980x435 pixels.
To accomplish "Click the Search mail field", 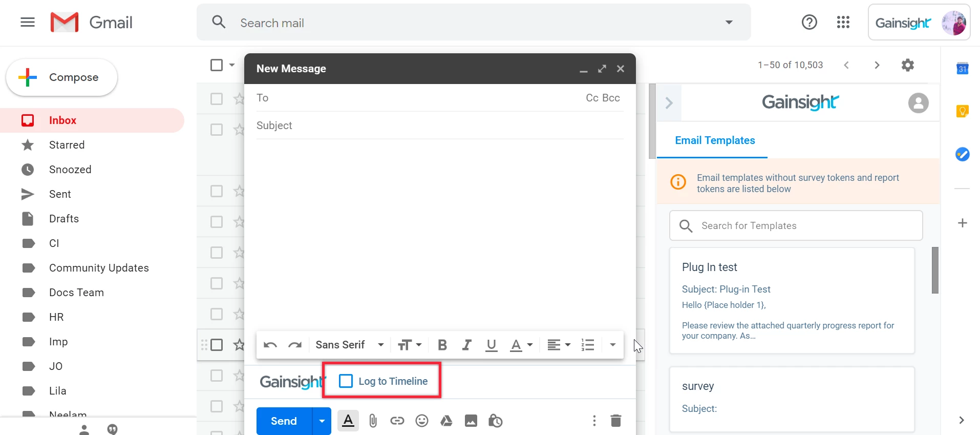I will point(474,23).
